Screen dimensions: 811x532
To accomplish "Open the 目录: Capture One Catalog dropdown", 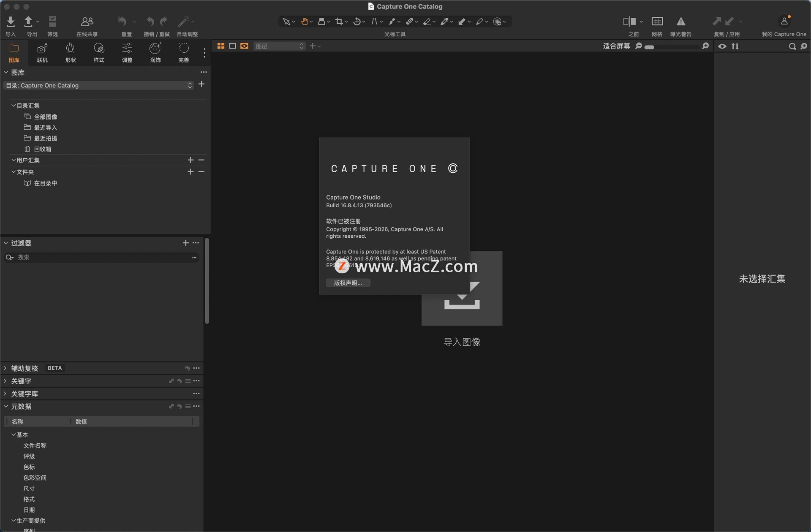I will 98,85.
